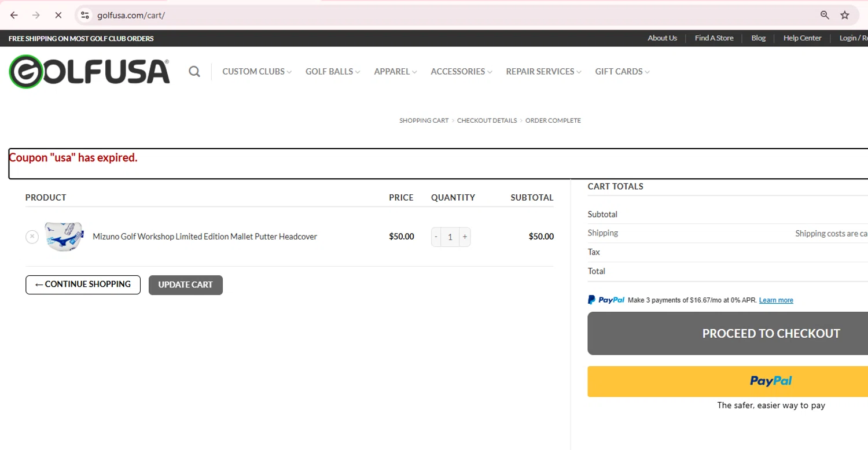Click the Cart Totals heading
Image resolution: width=868 pixels, height=450 pixels.
pyautogui.click(x=615, y=186)
